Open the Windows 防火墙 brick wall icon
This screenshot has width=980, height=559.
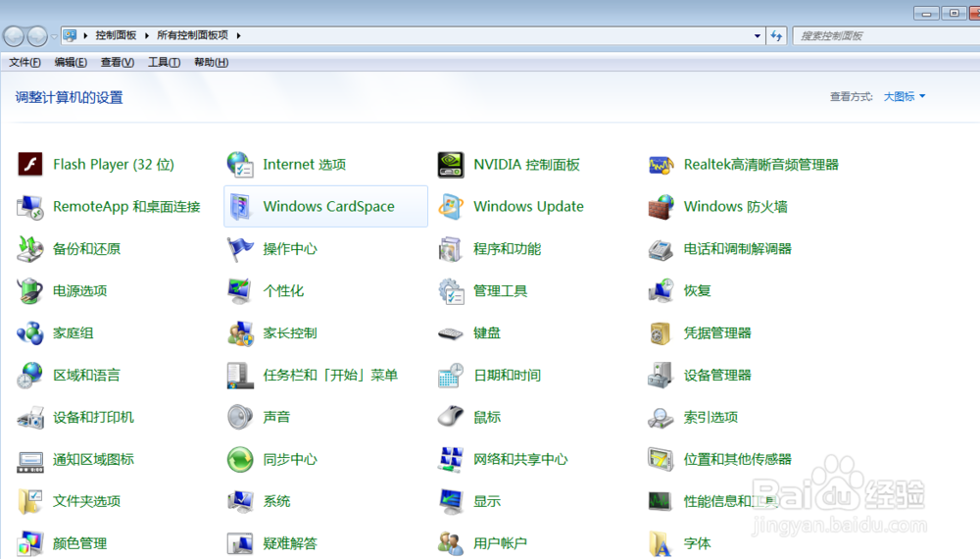pos(661,206)
